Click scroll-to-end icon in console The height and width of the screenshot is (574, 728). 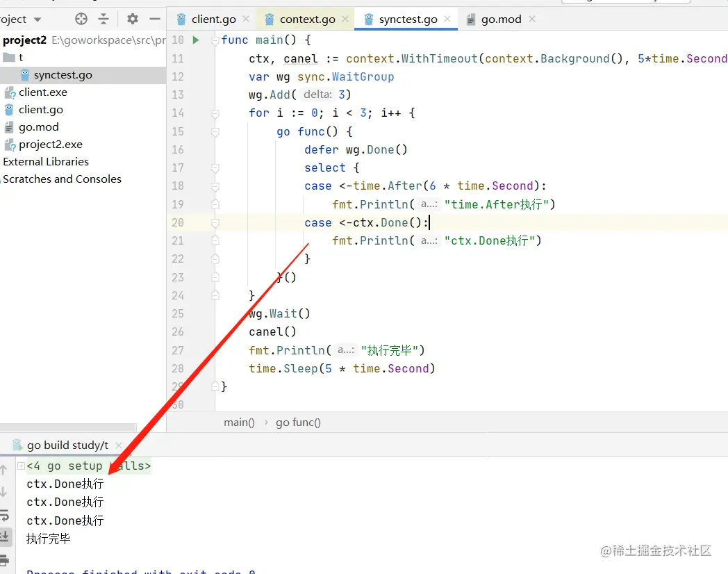(x=3, y=537)
